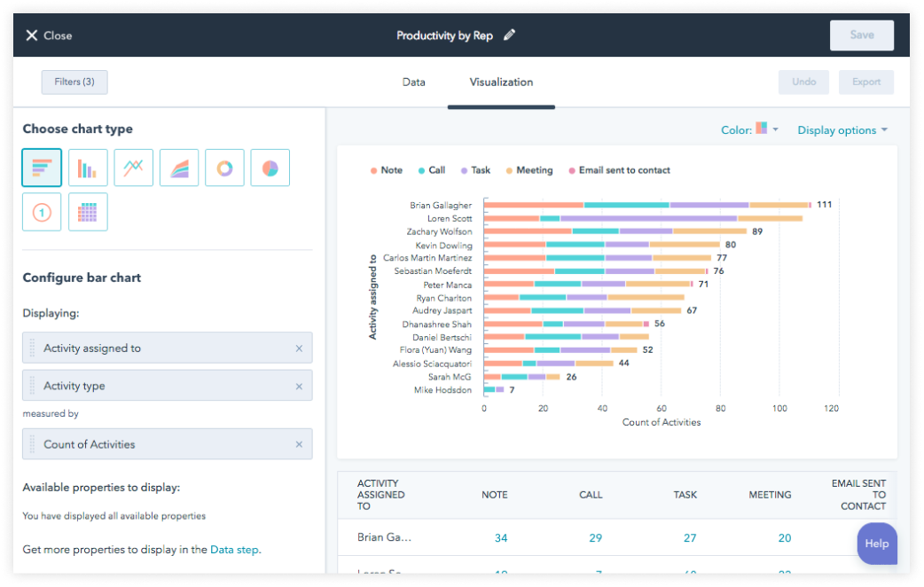
Task: Select the horizontal bar chart type
Action: coord(42,167)
